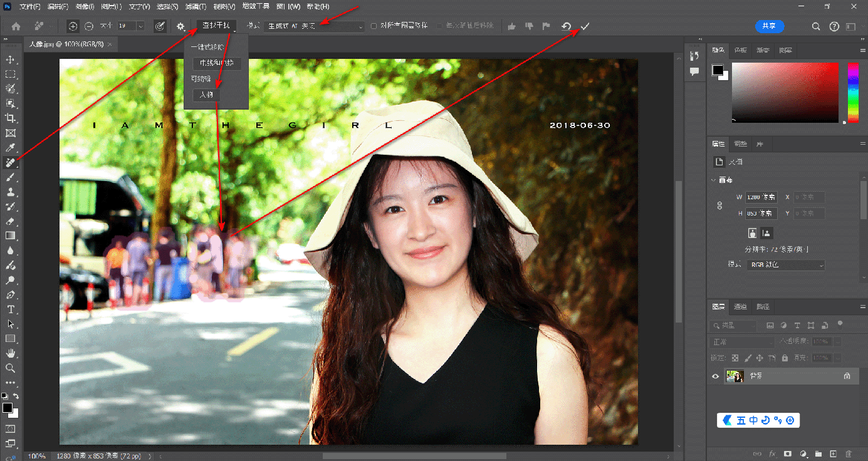Viewport: 868px width, 461px height.
Task: Toggle lock image pixels brush icon
Action: 747,358
